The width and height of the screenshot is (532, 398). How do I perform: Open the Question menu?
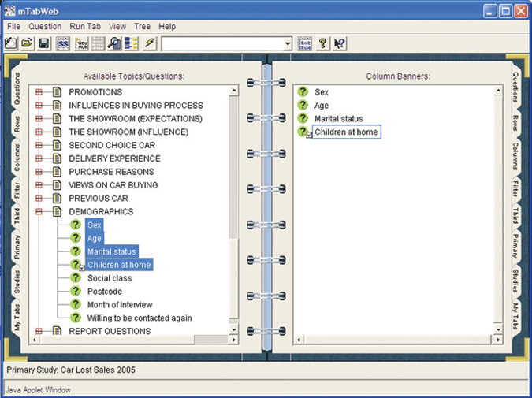point(45,27)
